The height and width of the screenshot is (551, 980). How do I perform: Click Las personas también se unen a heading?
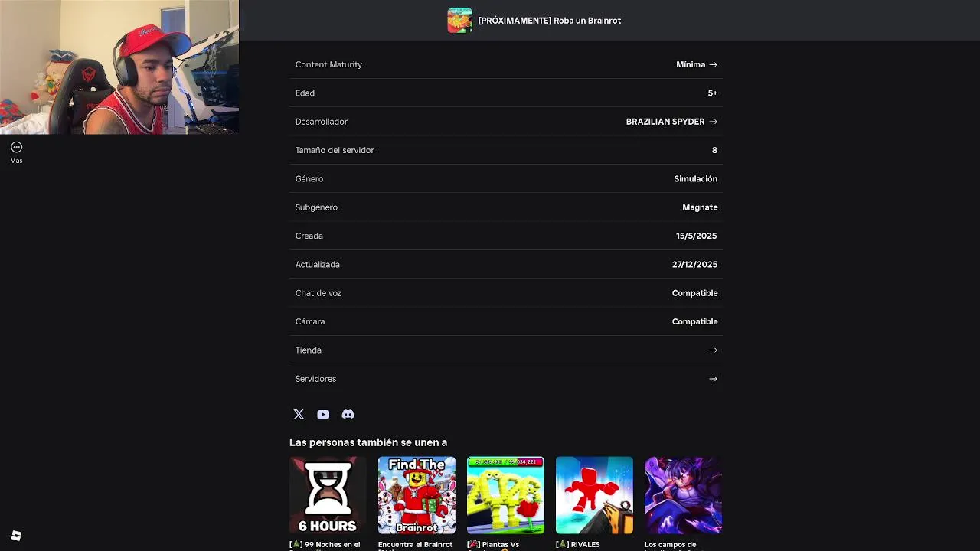[368, 442]
